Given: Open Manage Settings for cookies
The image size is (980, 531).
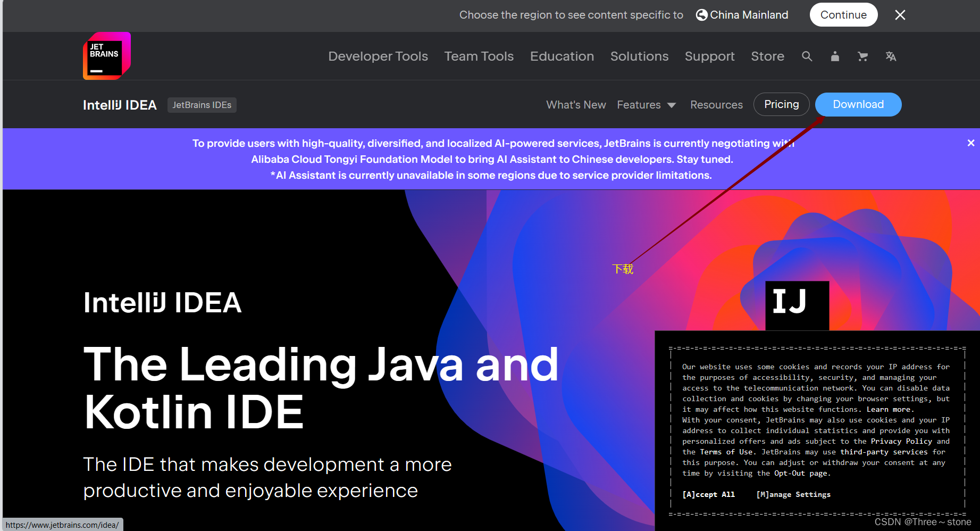Looking at the screenshot, I should [793, 494].
